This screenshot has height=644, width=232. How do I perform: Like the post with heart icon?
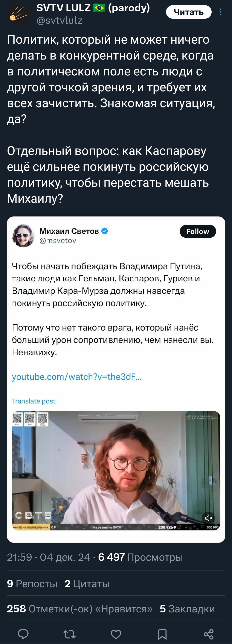tap(116, 634)
